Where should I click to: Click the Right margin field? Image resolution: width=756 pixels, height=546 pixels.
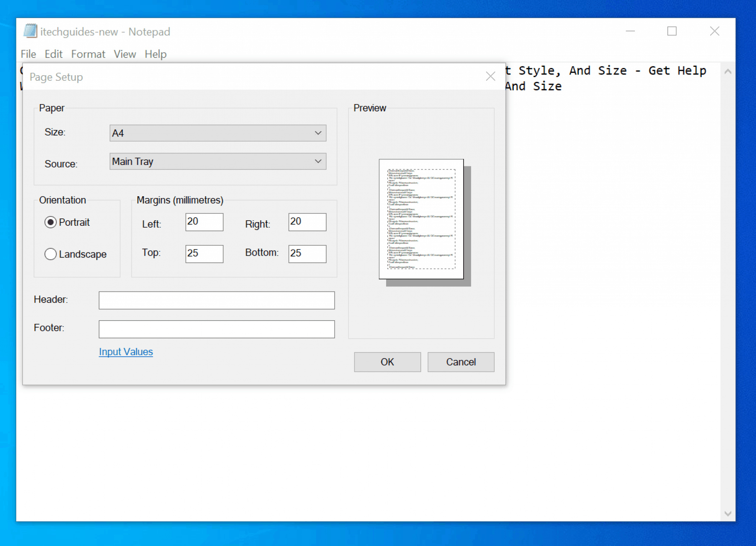[x=307, y=222]
